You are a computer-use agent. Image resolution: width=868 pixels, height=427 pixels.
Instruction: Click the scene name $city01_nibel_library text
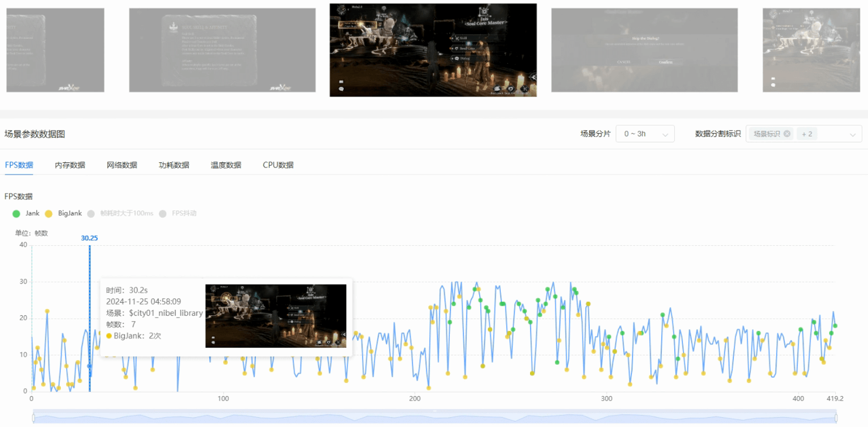point(166,313)
